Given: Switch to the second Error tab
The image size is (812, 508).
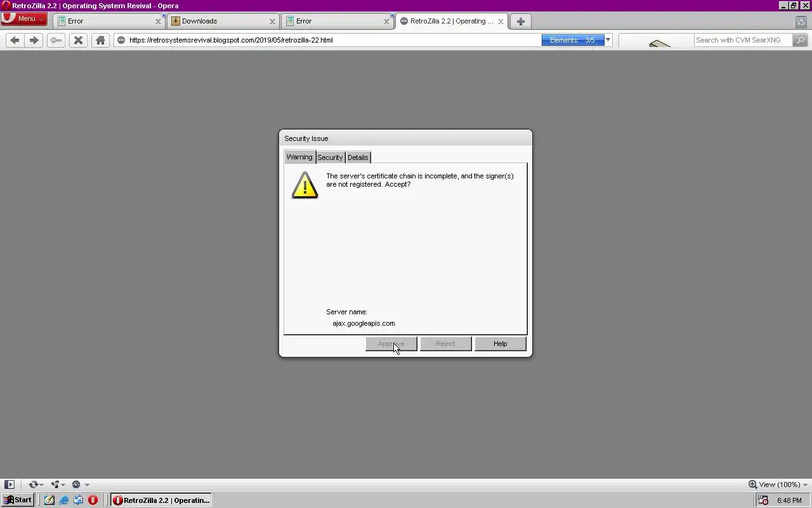Looking at the screenshot, I should [x=337, y=21].
